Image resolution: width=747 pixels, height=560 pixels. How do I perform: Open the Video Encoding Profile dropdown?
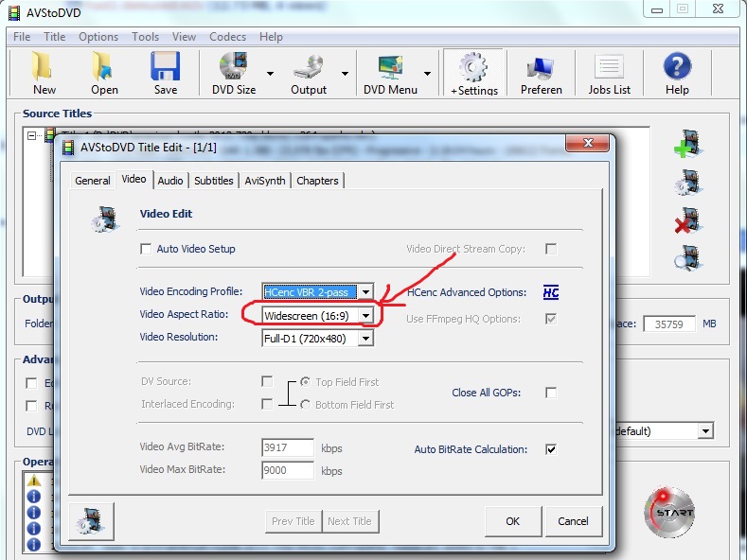(365, 292)
